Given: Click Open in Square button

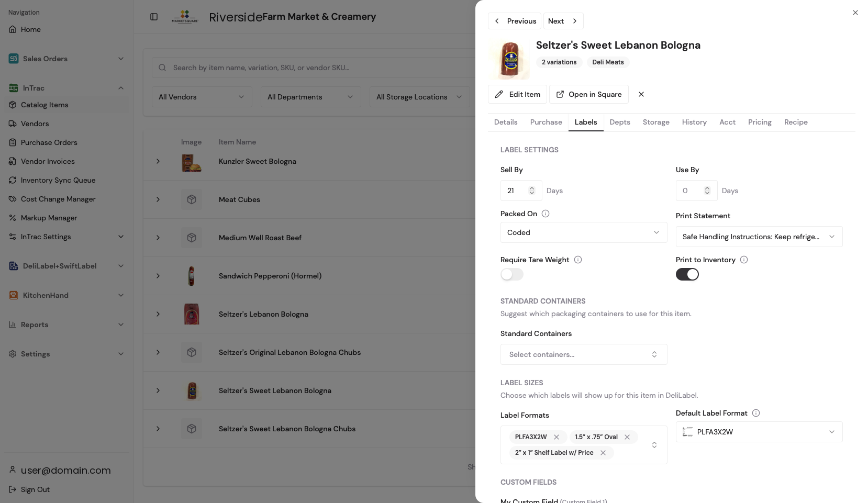Looking at the screenshot, I should pos(589,94).
